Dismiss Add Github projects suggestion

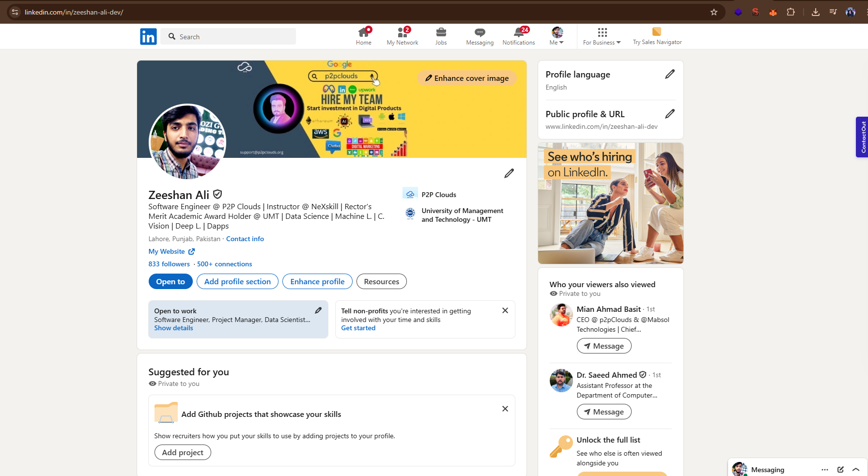(x=505, y=409)
